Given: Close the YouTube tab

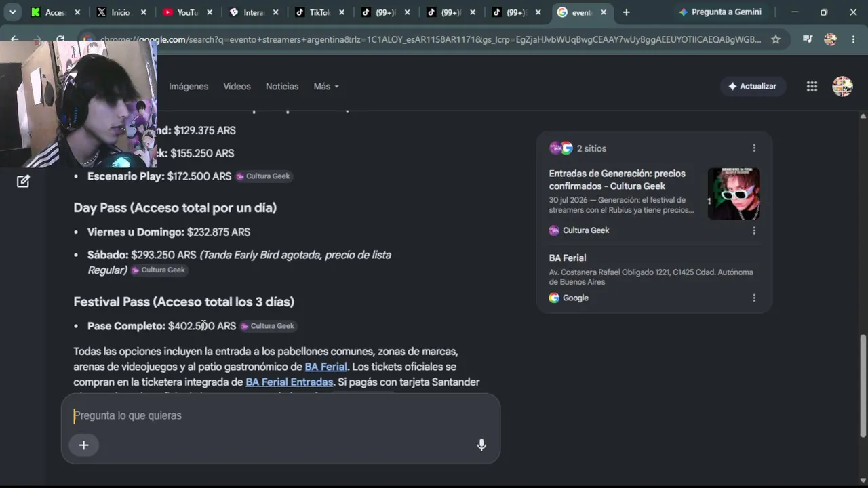Looking at the screenshot, I should [x=209, y=12].
